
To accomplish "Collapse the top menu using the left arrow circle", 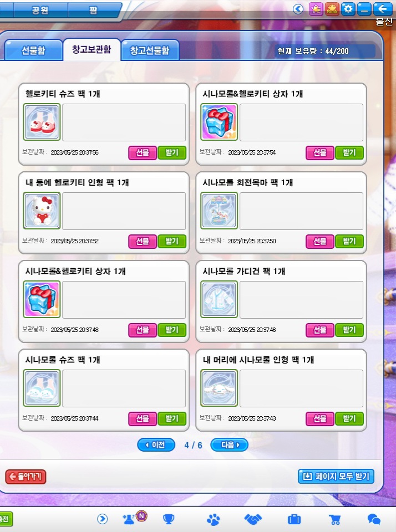I will click(x=298, y=9).
